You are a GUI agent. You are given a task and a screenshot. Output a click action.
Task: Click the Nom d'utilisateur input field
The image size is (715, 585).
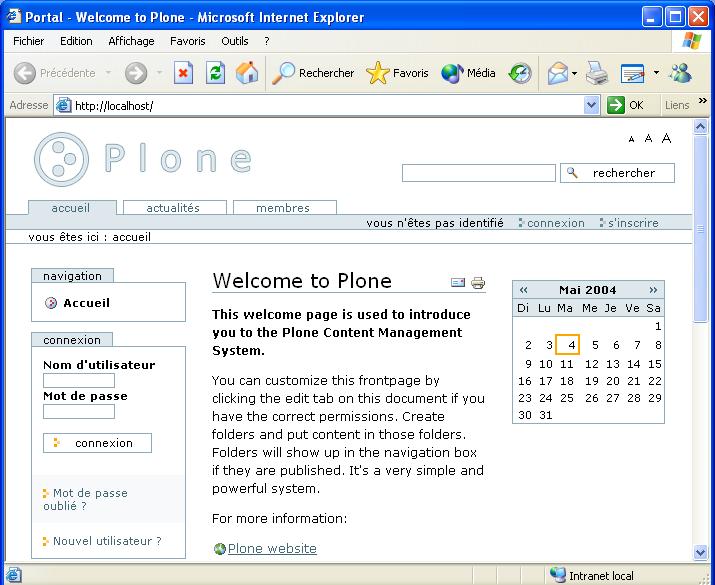79,381
